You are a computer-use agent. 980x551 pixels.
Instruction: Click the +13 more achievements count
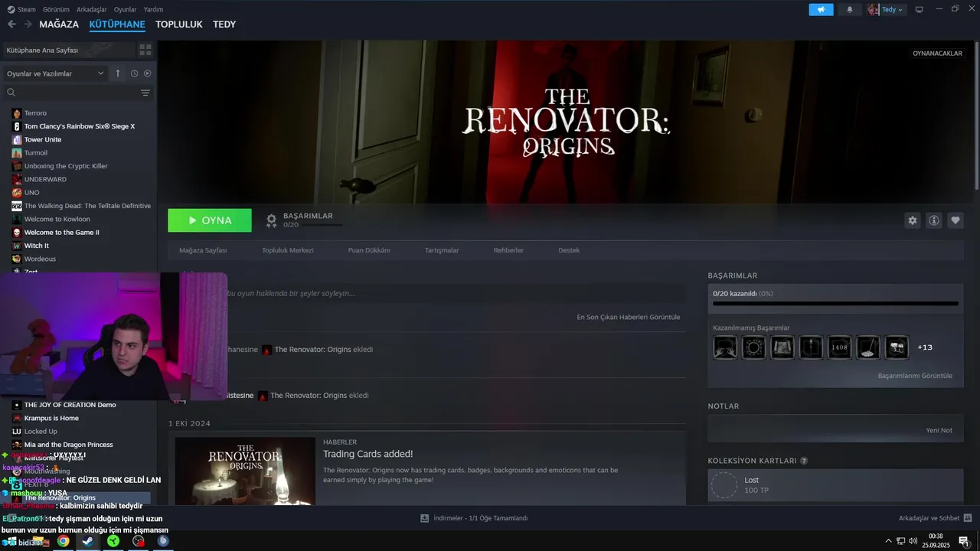pyautogui.click(x=925, y=347)
